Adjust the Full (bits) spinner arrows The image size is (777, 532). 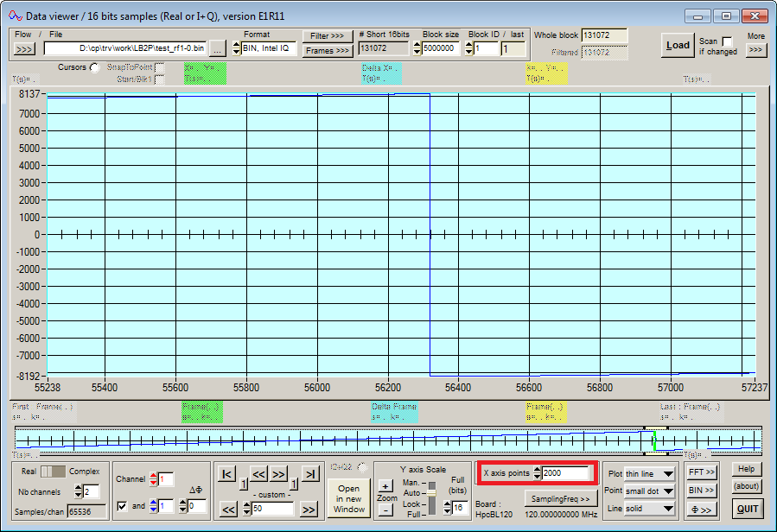447,508
